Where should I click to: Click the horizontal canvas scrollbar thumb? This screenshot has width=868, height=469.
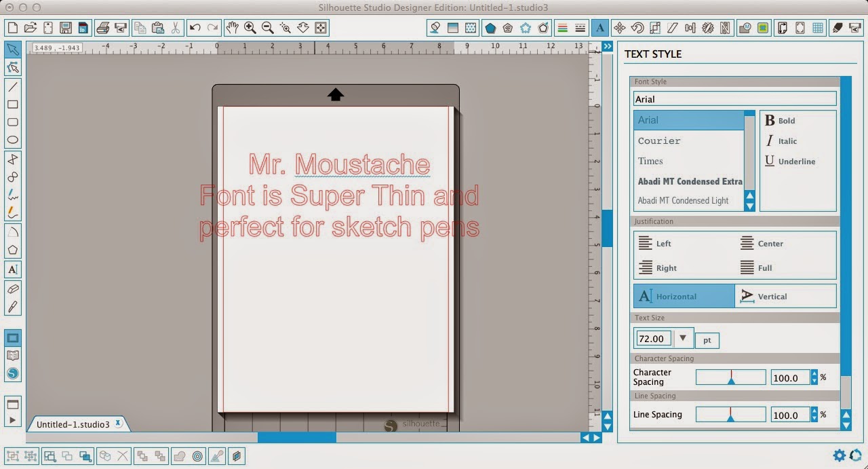(297, 438)
